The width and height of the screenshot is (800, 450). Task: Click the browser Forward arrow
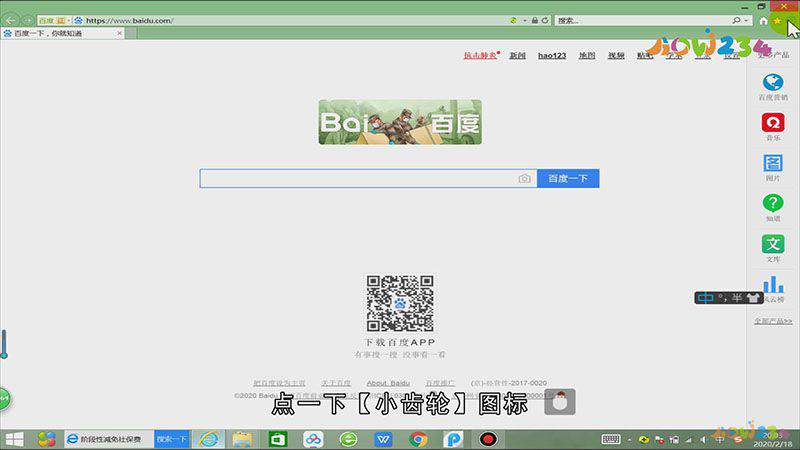point(28,20)
